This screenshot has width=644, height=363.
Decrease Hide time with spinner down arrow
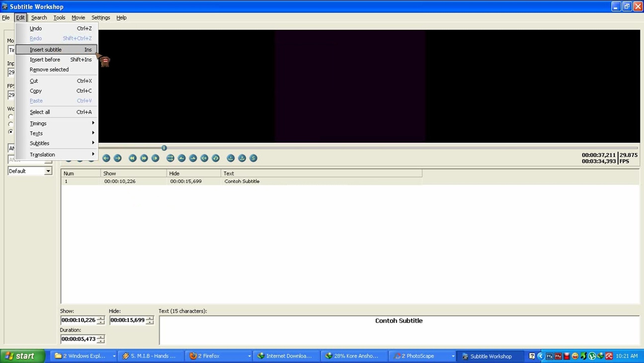click(150, 322)
